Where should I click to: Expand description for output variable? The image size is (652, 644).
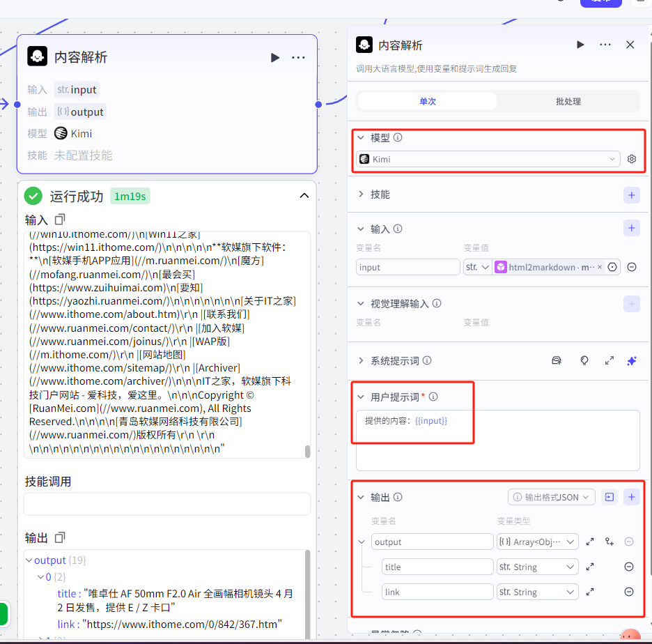589,542
